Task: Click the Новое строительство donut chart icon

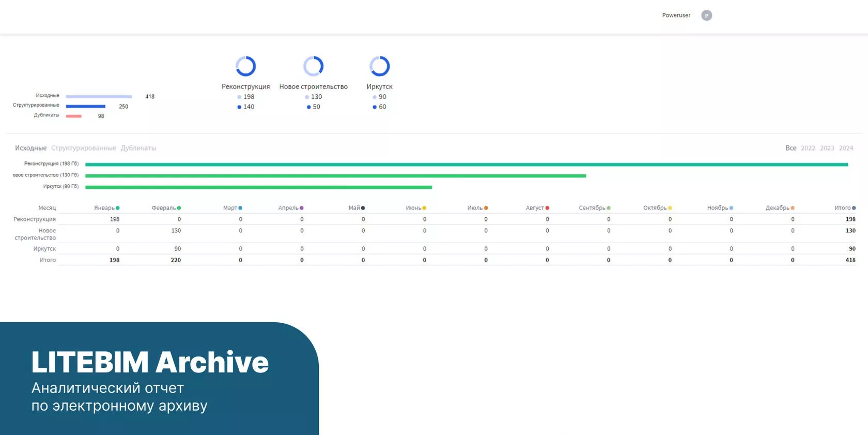Action: click(313, 66)
